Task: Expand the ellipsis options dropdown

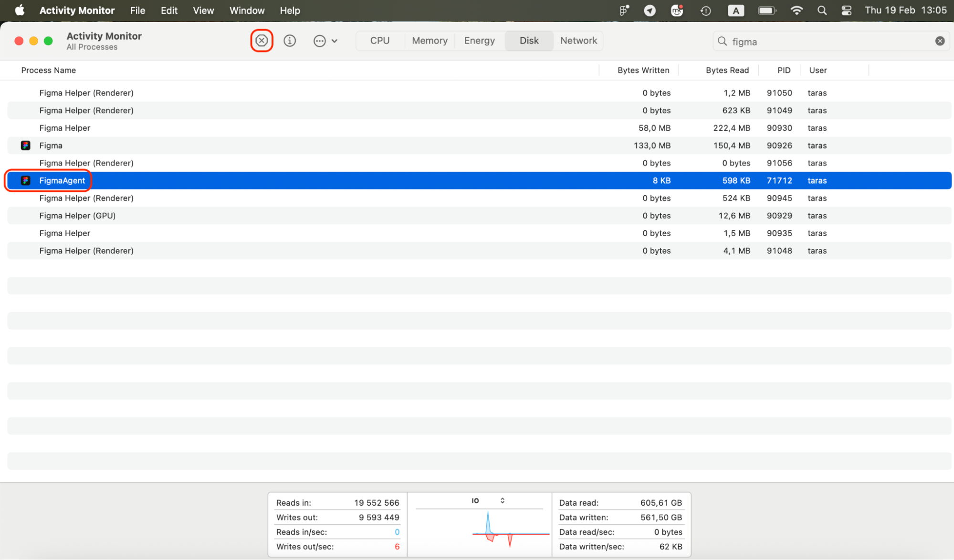Action: (x=325, y=41)
